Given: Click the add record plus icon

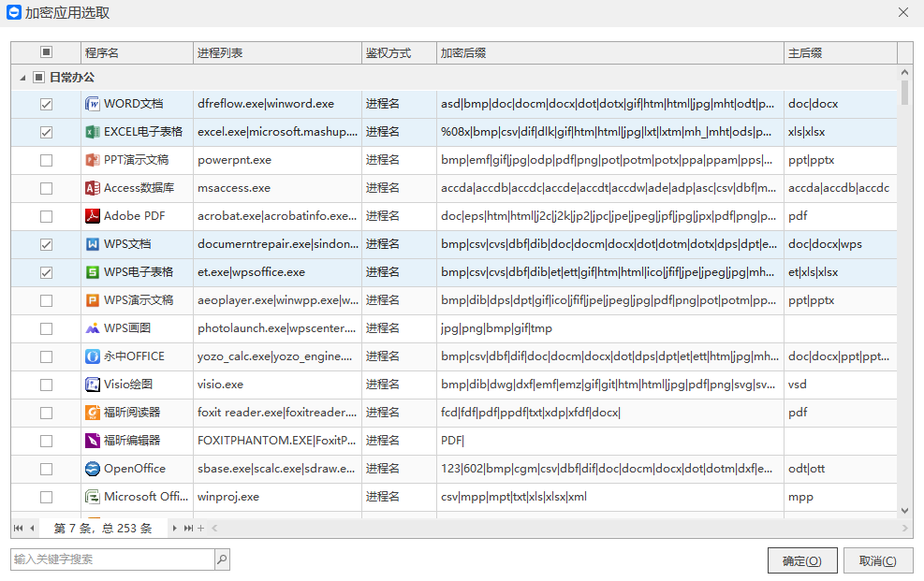Looking at the screenshot, I should coord(201,528).
